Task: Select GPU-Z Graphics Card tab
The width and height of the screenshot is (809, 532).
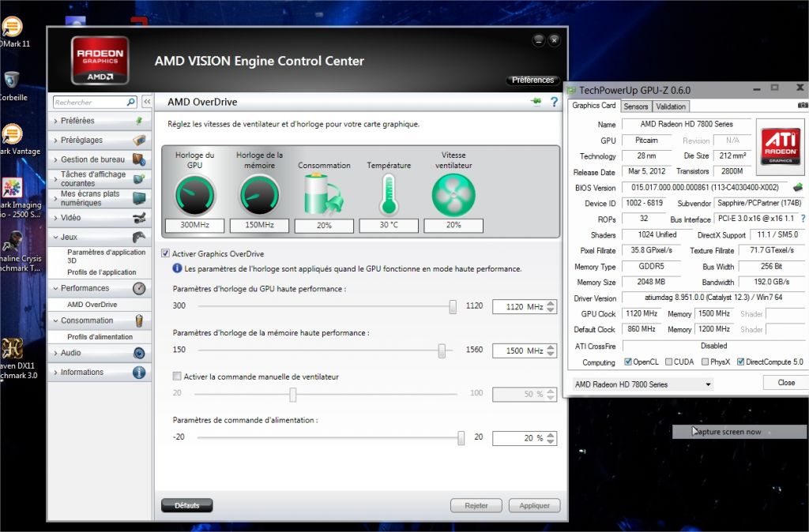Action: (594, 105)
